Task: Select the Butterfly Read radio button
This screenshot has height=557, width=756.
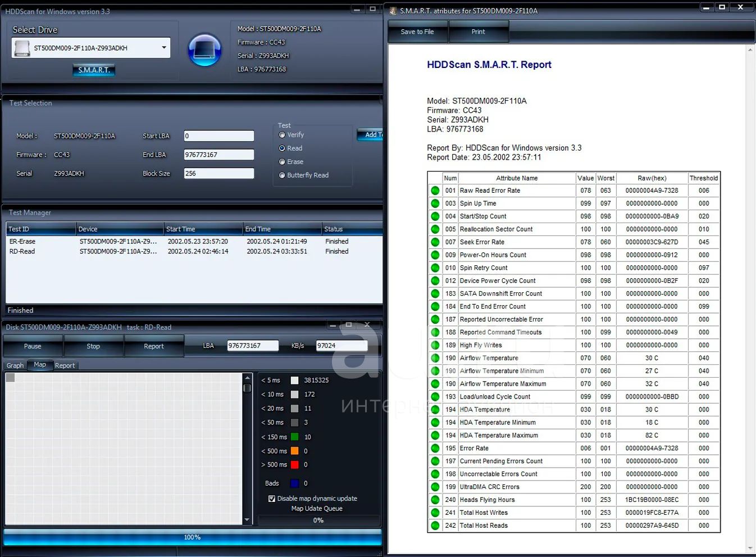Action: click(282, 175)
